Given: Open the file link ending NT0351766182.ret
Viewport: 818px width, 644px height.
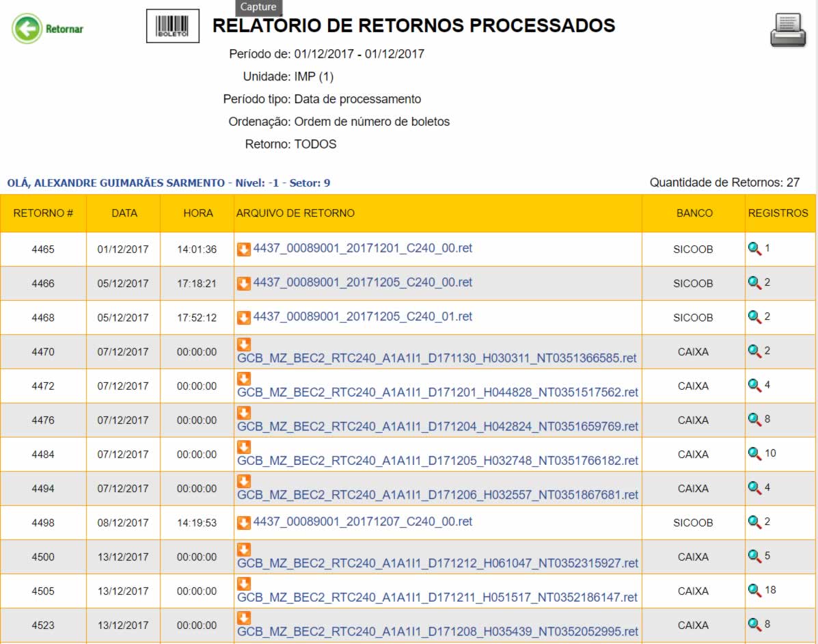Looking at the screenshot, I should (437, 461).
